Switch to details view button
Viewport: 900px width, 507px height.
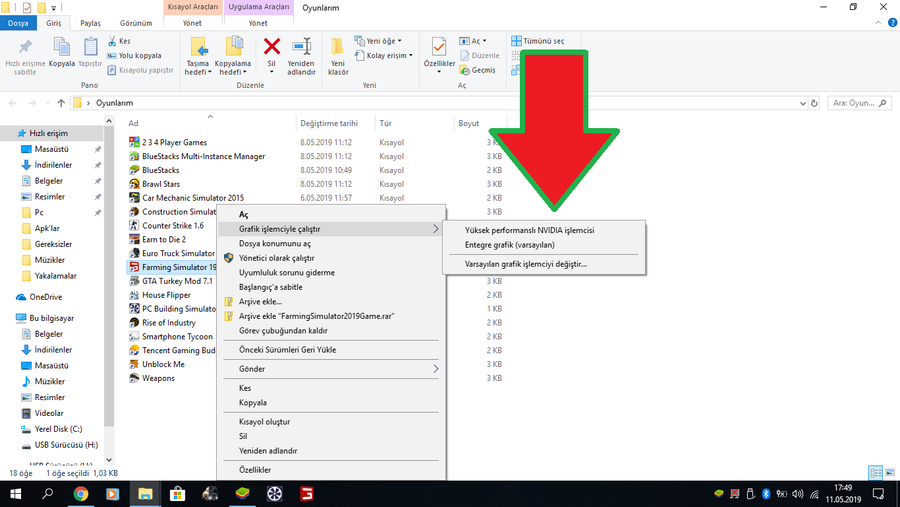click(876, 473)
